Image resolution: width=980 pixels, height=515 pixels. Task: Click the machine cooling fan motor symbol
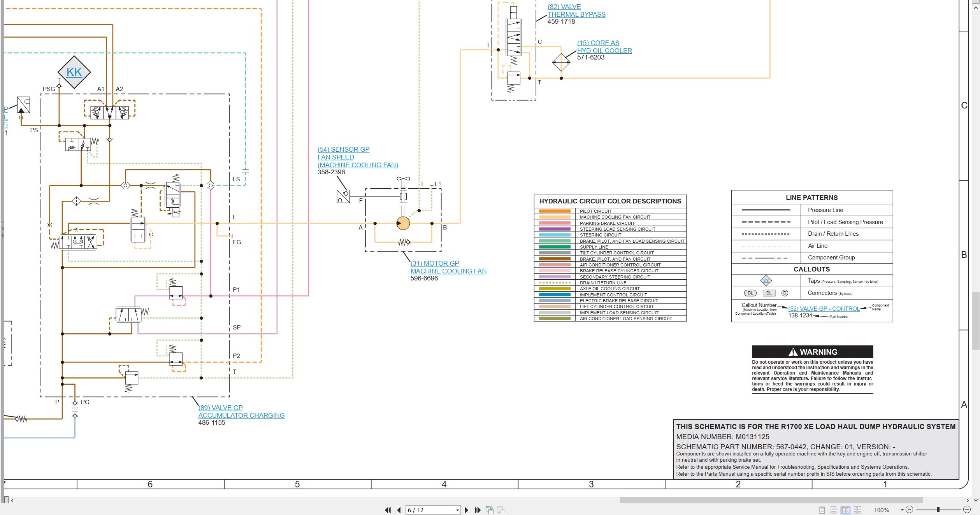click(403, 223)
